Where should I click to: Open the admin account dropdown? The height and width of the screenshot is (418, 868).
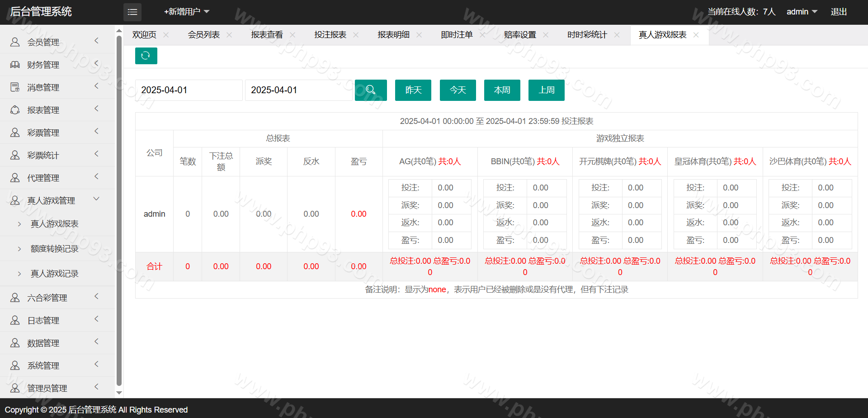point(802,12)
